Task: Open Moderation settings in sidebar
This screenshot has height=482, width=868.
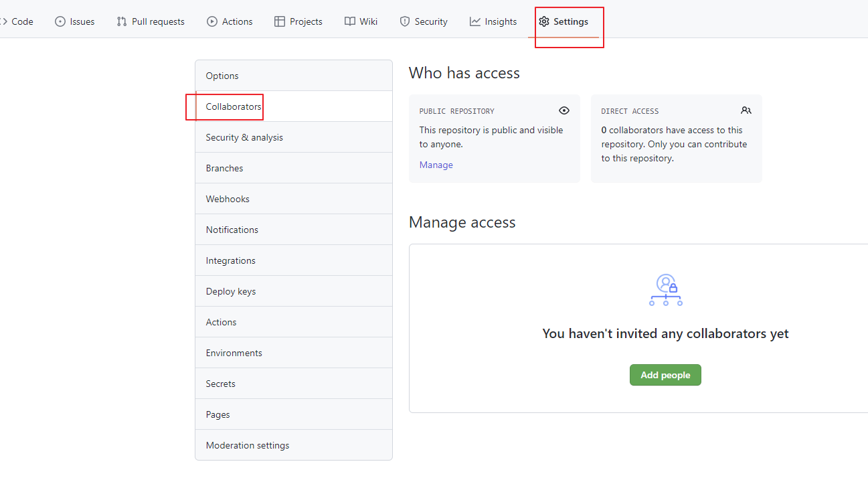Action: coord(248,445)
